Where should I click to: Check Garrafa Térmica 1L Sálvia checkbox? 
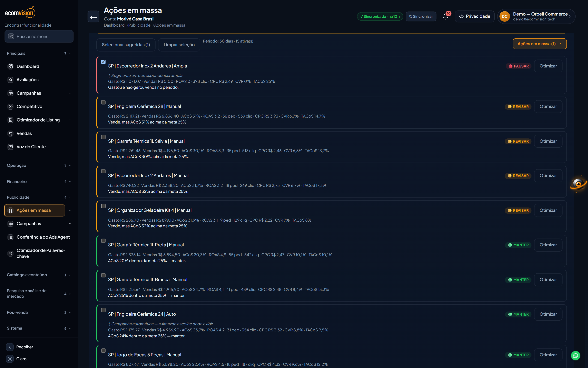pos(103,137)
